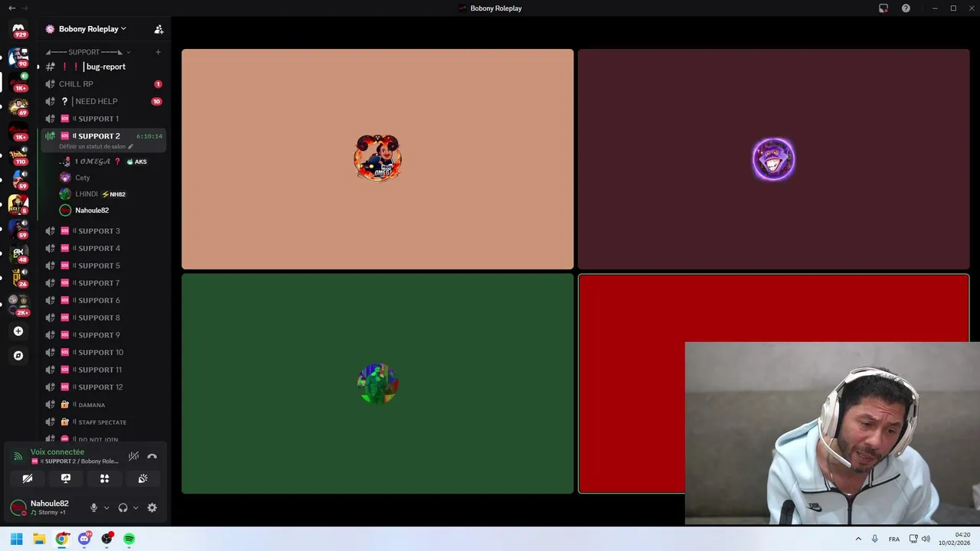Open the bug-report text channel
The height and width of the screenshot is (551, 980).
(x=103, y=67)
